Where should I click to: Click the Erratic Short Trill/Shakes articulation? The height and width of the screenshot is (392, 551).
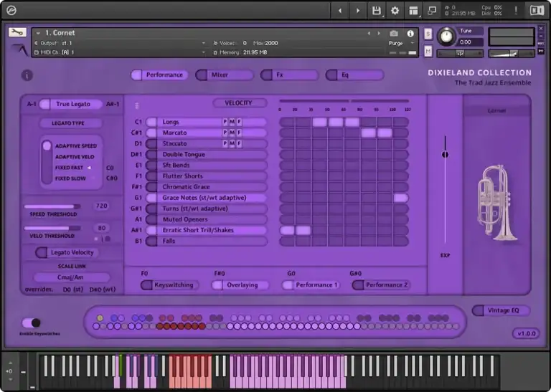(x=207, y=230)
